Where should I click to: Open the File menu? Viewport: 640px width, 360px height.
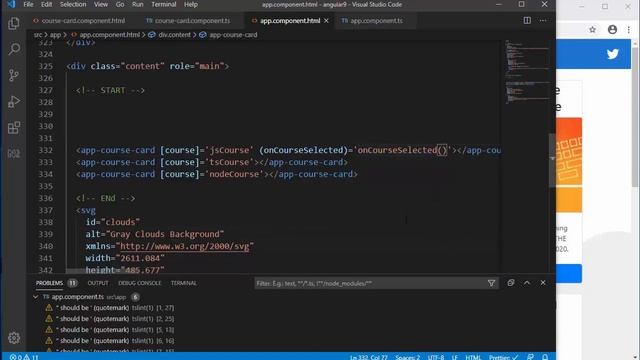point(28,4)
